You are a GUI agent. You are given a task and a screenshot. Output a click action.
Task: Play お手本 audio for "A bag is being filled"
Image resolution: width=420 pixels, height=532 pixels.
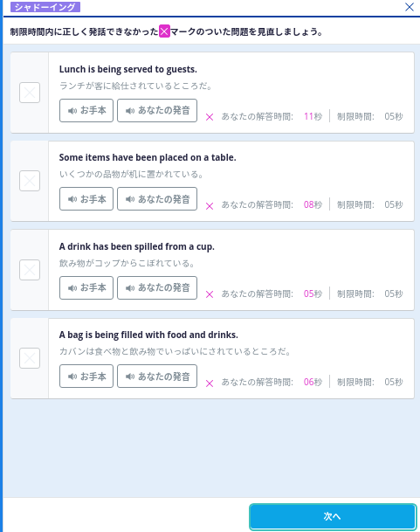[86, 376]
